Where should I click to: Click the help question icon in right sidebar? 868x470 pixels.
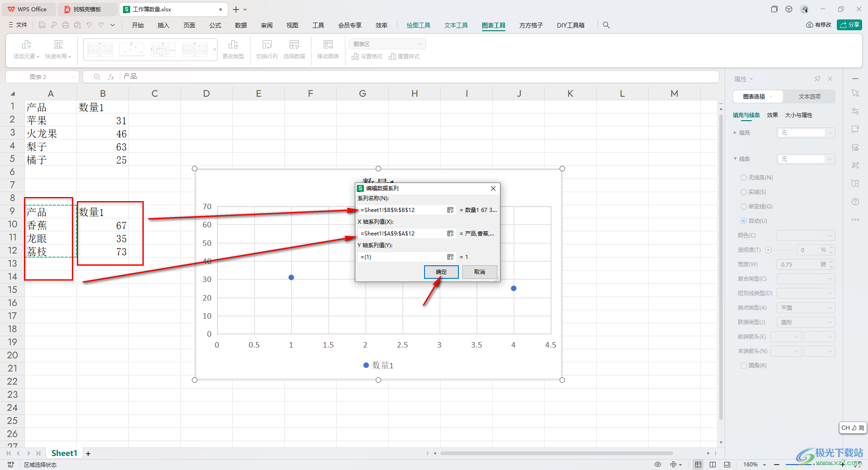(855, 202)
